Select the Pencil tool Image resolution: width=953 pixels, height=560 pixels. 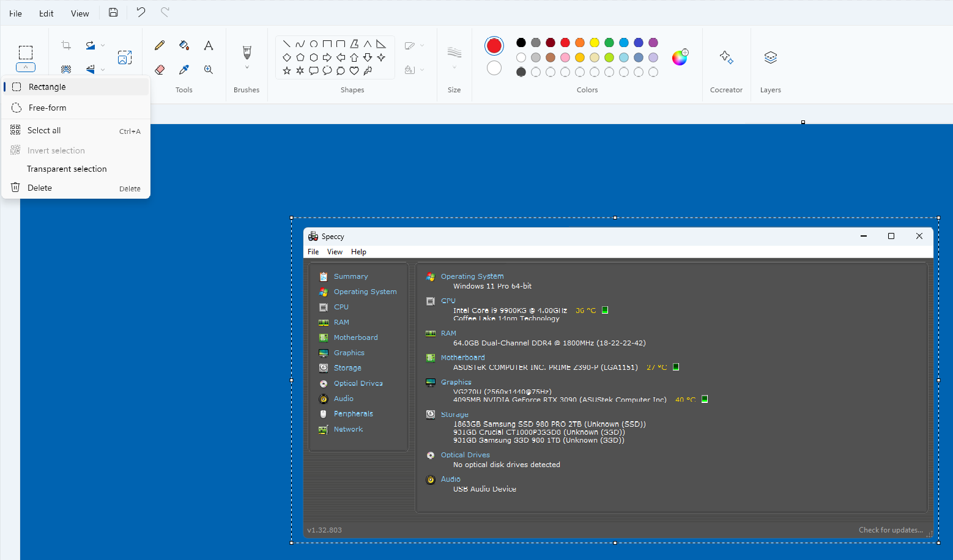[x=160, y=45]
